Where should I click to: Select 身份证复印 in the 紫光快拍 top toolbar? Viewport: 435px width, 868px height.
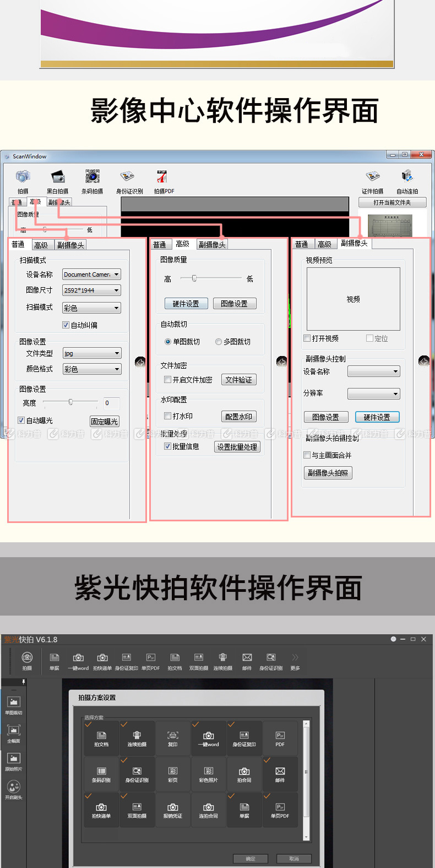tap(127, 662)
